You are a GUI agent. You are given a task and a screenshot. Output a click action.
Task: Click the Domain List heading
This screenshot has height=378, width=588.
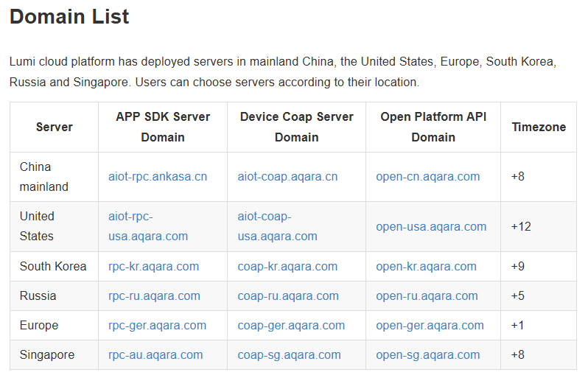(x=69, y=17)
